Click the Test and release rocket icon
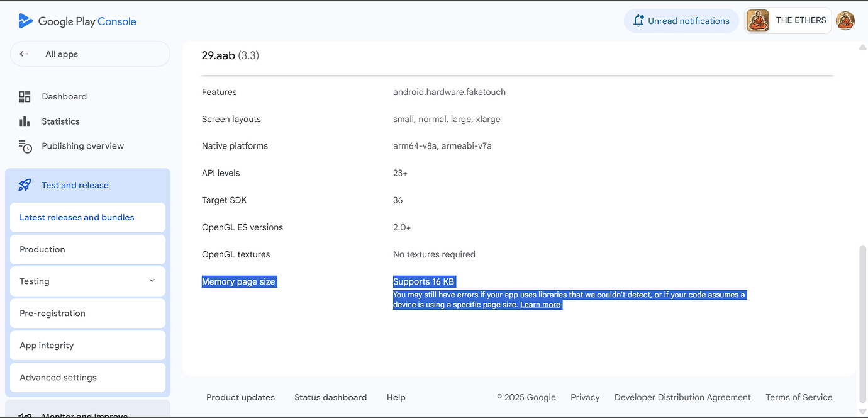This screenshot has height=418, width=868. [25, 185]
